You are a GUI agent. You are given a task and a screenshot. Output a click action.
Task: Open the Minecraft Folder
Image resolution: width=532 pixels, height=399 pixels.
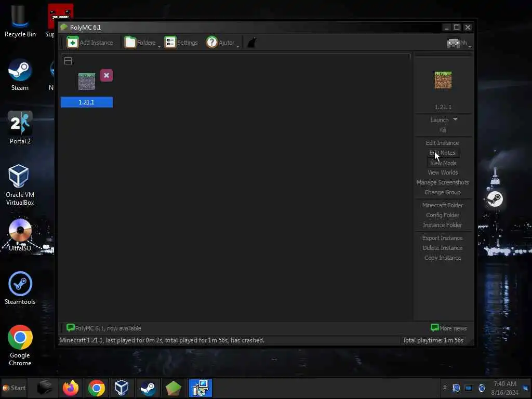click(x=443, y=205)
